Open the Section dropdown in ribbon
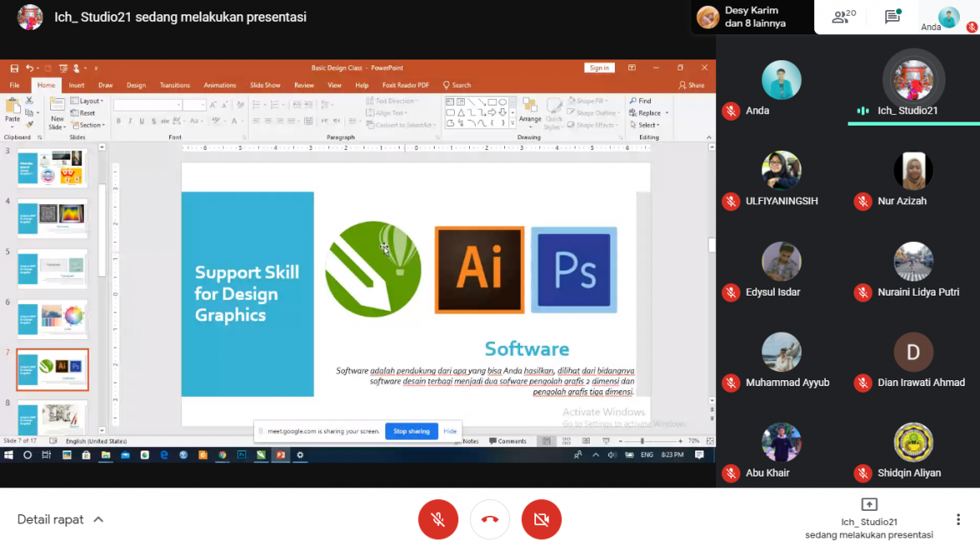This screenshot has width=980, height=551. pos(89,126)
